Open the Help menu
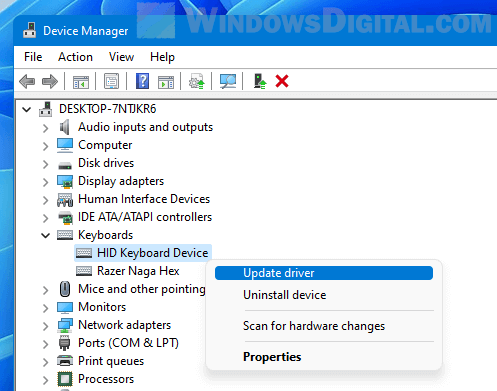 point(162,57)
